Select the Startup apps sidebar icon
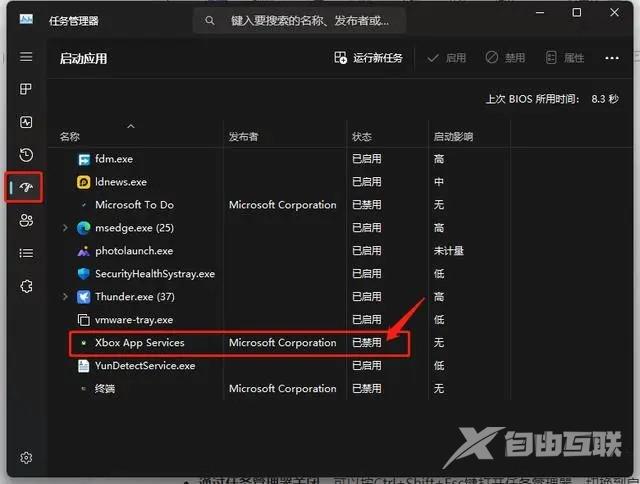 26,187
